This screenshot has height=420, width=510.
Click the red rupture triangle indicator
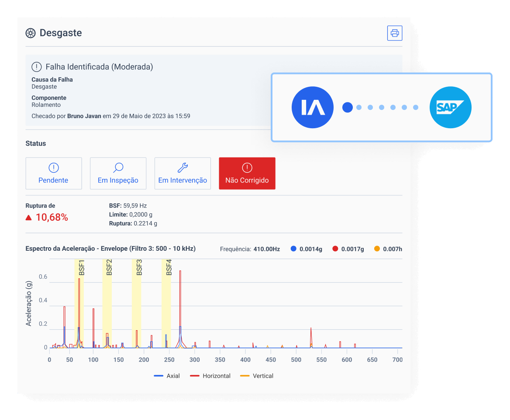coord(29,218)
